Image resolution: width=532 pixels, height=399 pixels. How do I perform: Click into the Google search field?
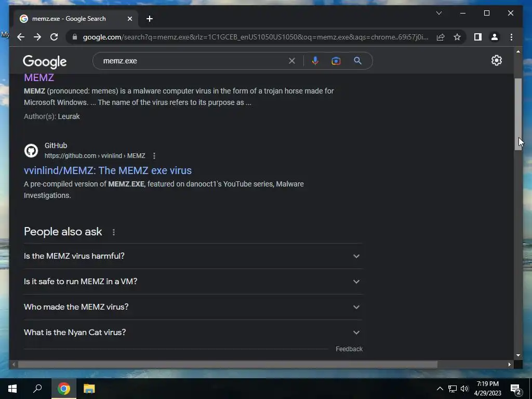193,61
